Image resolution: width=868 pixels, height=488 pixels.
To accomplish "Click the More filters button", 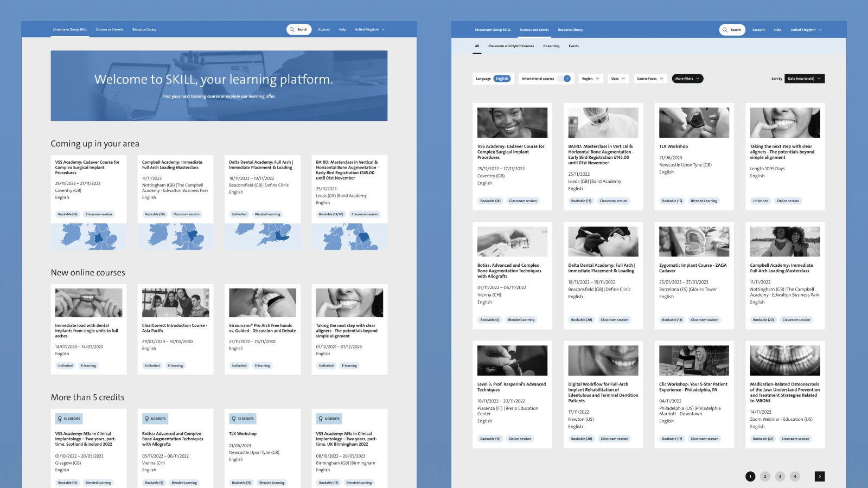I will [x=687, y=79].
